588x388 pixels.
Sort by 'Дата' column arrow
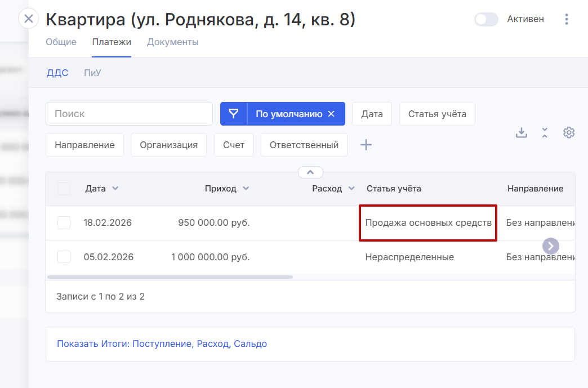pos(115,189)
